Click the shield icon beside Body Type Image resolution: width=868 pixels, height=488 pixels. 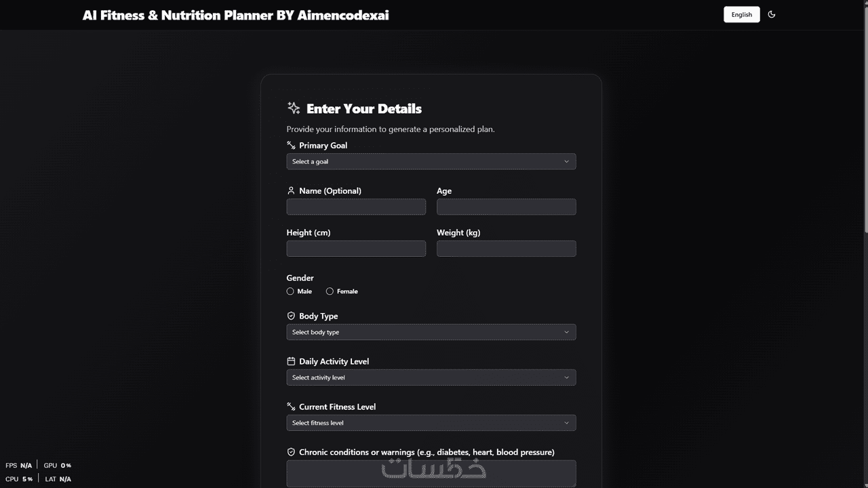click(x=291, y=316)
